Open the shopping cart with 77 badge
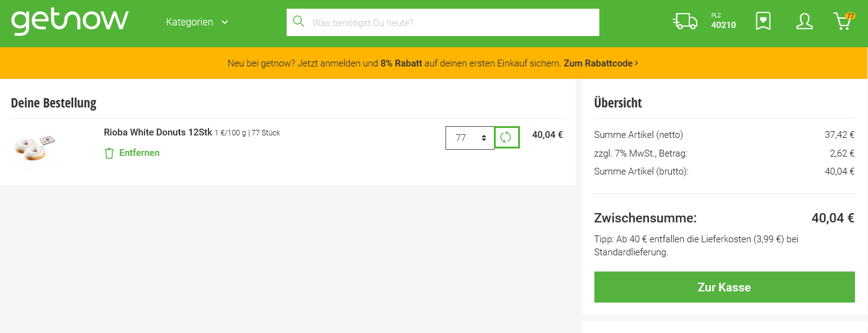Screen dimensions: 868x333 point(843,22)
